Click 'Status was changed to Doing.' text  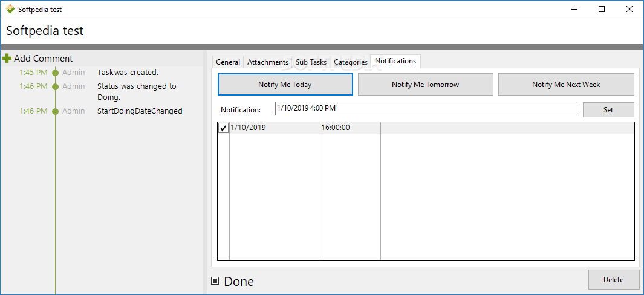pos(137,92)
